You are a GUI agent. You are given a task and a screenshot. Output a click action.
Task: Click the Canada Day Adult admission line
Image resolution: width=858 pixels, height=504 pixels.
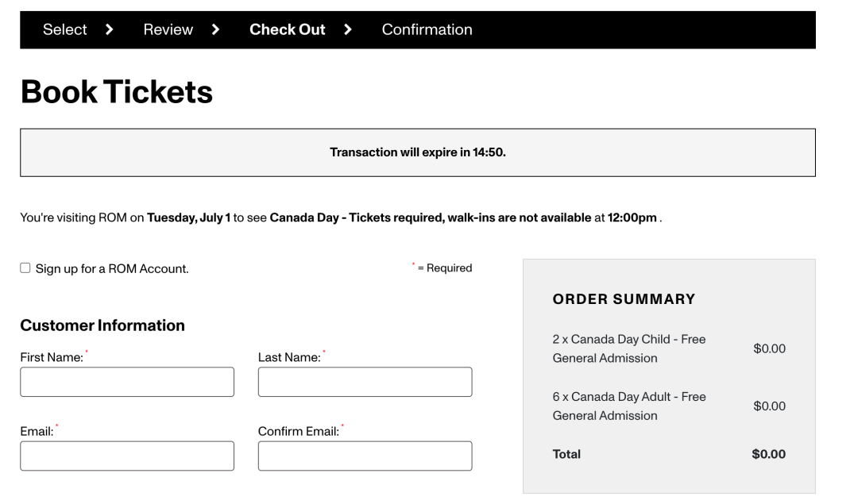669,406
